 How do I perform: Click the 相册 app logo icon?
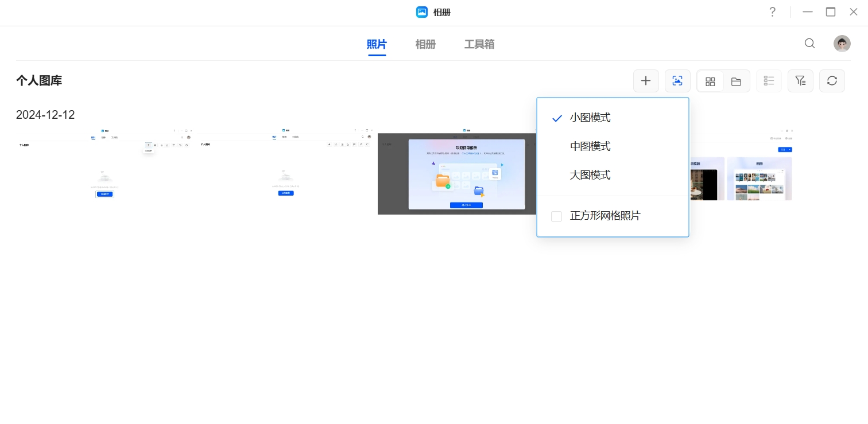pos(422,12)
